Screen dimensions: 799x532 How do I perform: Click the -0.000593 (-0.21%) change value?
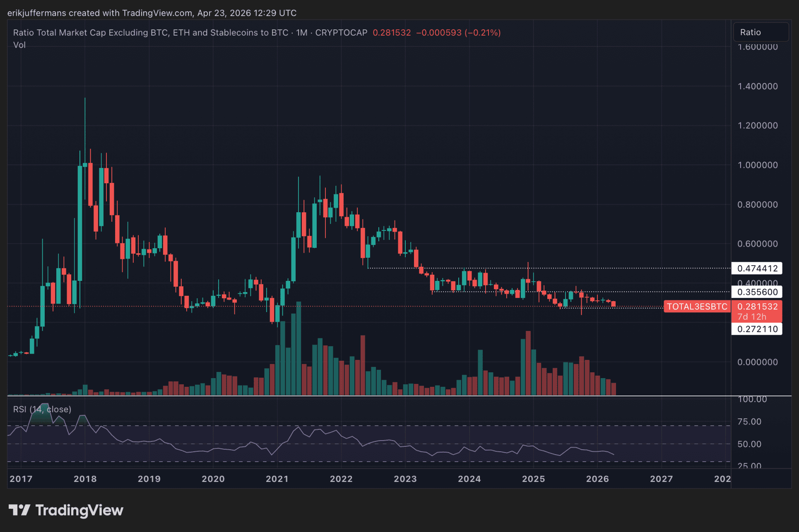click(x=458, y=33)
